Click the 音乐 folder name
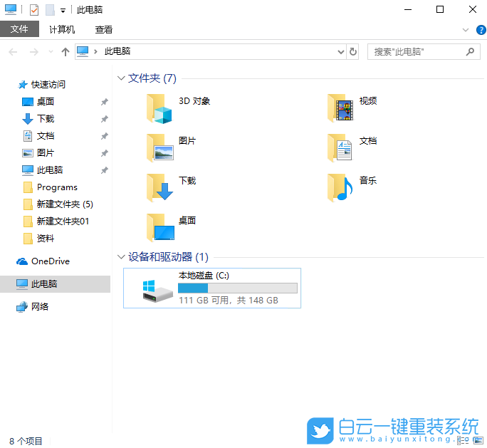This screenshot has height=448, width=487. click(368, 180)
